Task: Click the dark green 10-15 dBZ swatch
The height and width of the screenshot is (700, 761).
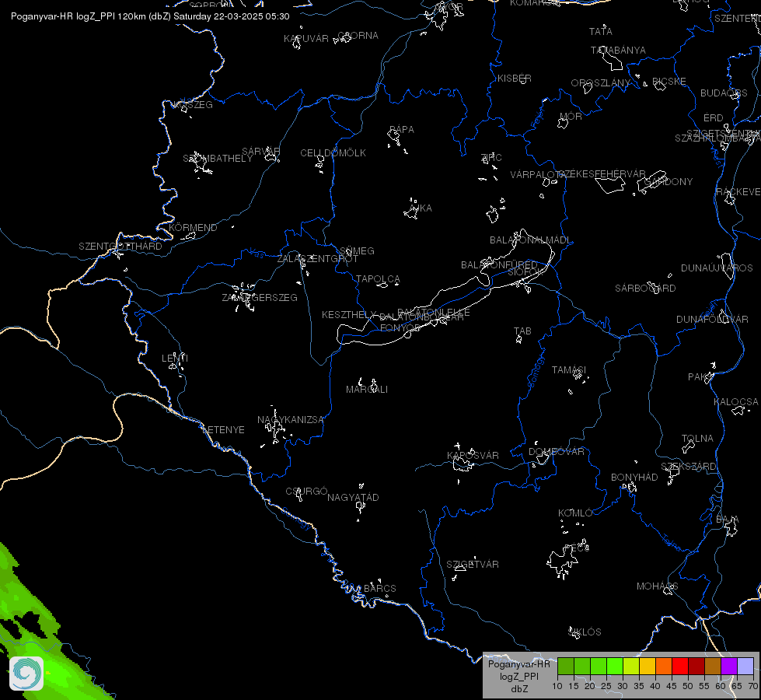Action: coord(566,666)
